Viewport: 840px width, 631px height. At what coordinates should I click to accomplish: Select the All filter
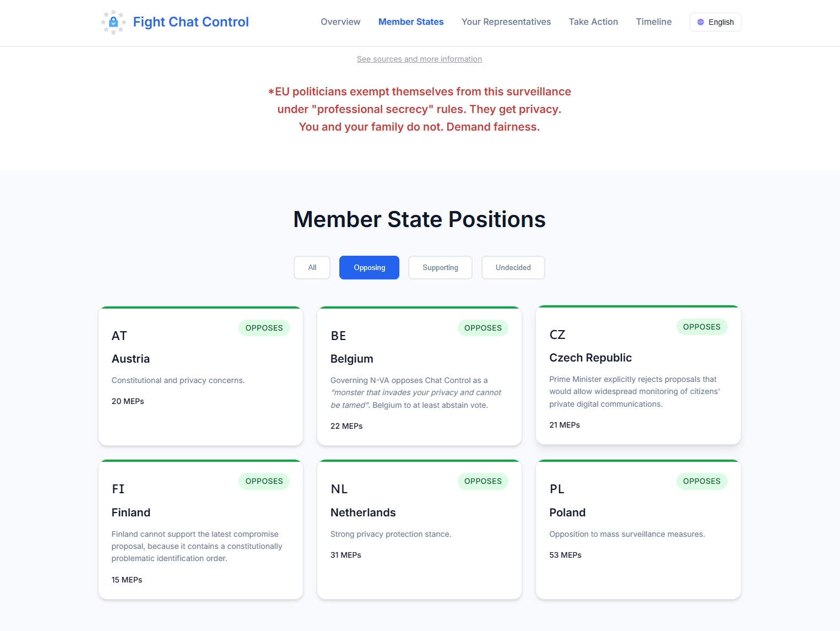[312, 268]
